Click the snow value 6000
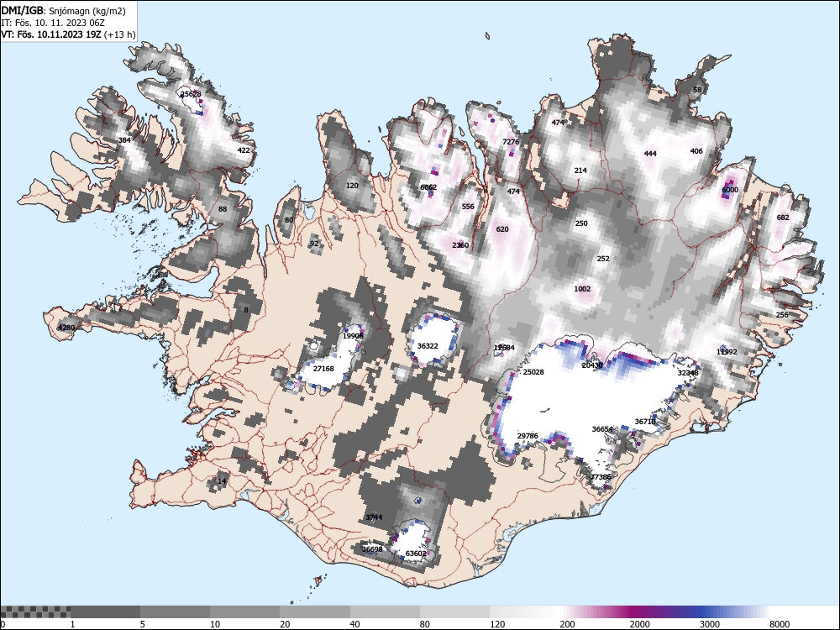Viewport: 840px width, 630px height. [730, 190]
